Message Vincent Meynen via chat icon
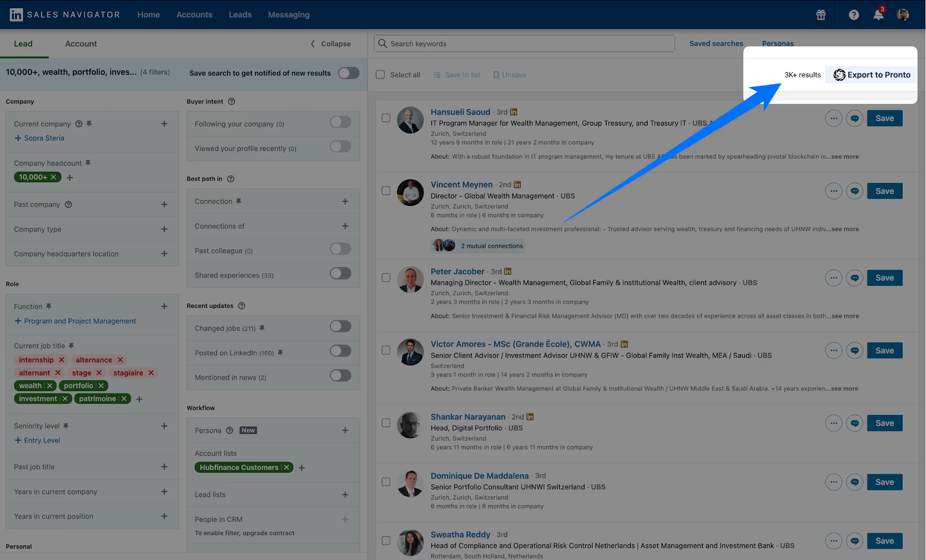This screenshot has width=926, height=560. click(x=855, y=191)
